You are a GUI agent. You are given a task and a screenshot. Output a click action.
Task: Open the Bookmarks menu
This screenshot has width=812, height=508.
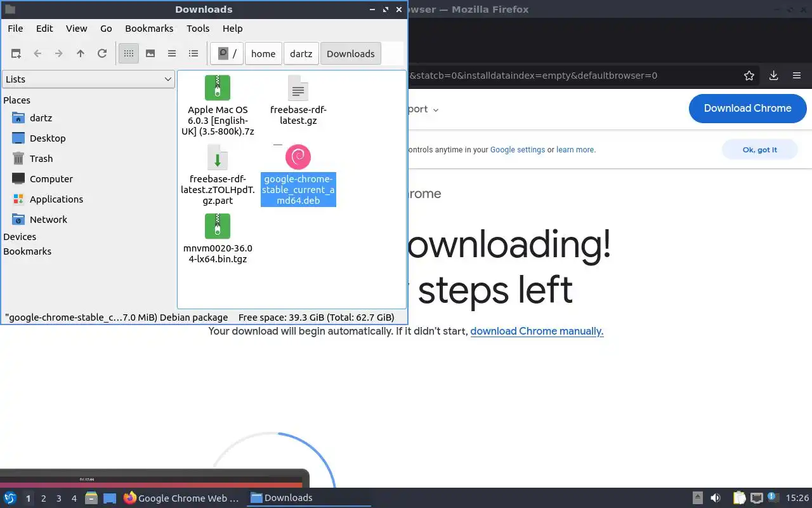click(149, 28)
